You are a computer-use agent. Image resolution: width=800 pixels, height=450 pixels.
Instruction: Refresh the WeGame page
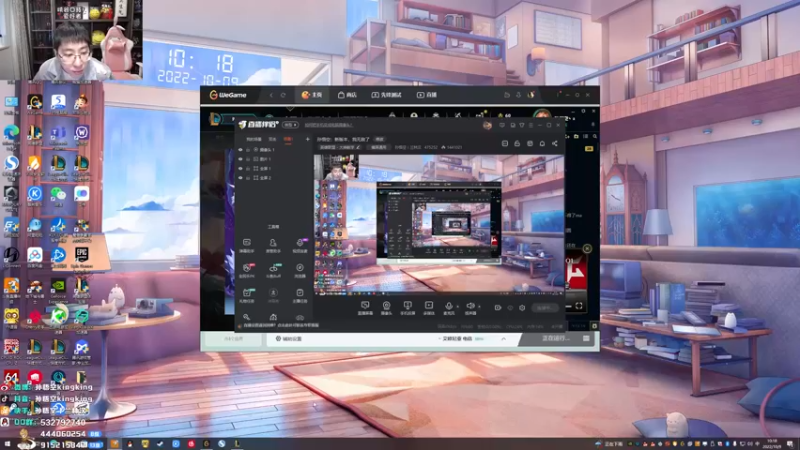click(283, 95)
